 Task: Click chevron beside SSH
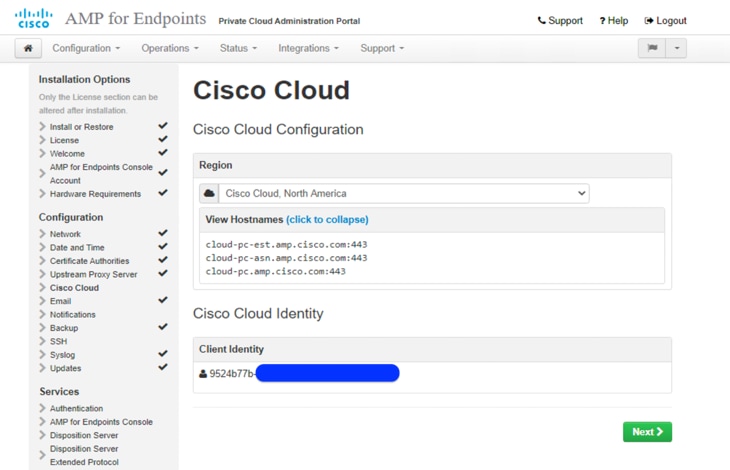point(42,341)
